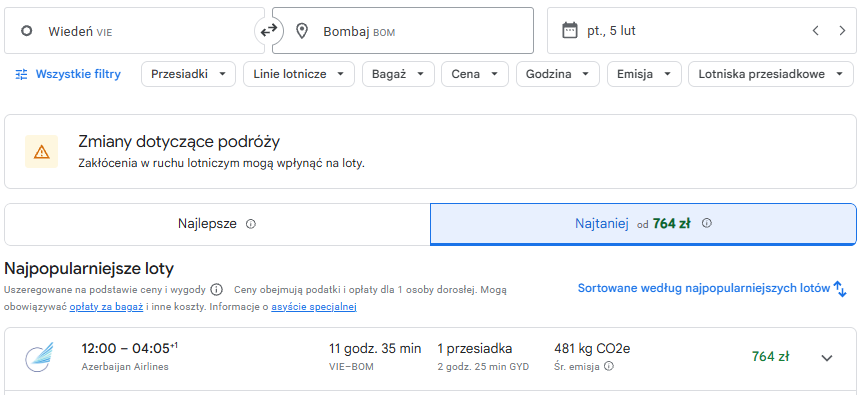This screenshot has height=395, width=860.
Task: Open the Lotniska przesiadkowe dropdown
Action: (771, 74)
